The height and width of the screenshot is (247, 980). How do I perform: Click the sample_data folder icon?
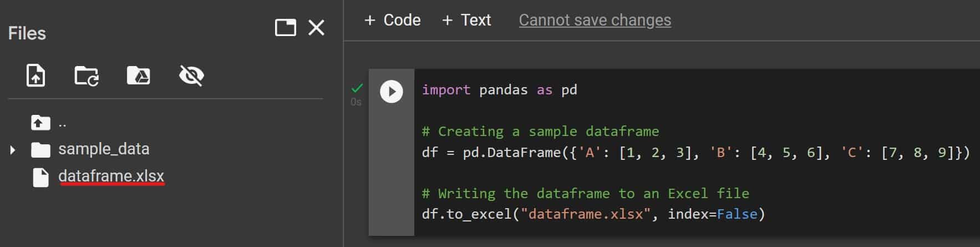(x=40, y=149)
